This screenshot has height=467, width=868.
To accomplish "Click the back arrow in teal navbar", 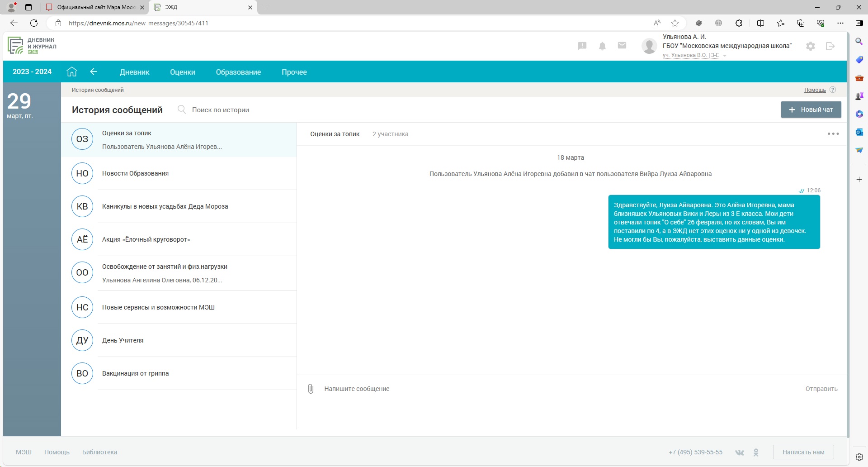I will pos(94,71).
